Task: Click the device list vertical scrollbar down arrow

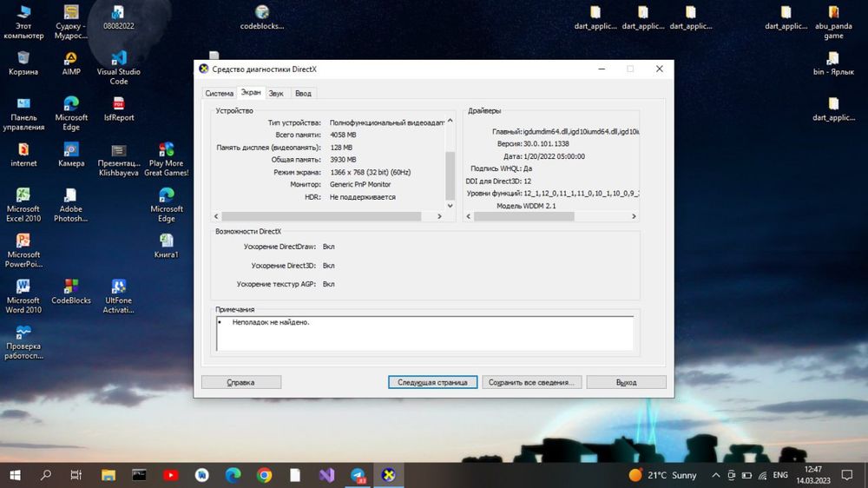Action: pos(450,206)
